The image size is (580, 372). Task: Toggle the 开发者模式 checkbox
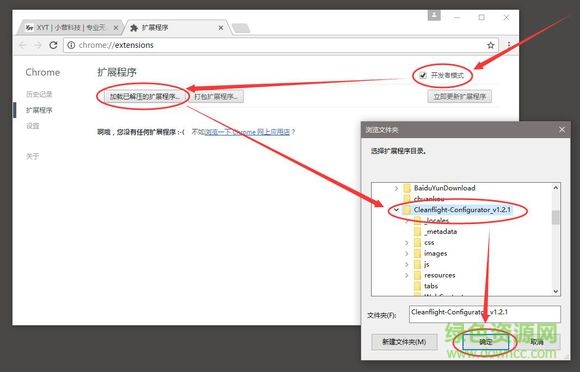click(x=422, y=75)
